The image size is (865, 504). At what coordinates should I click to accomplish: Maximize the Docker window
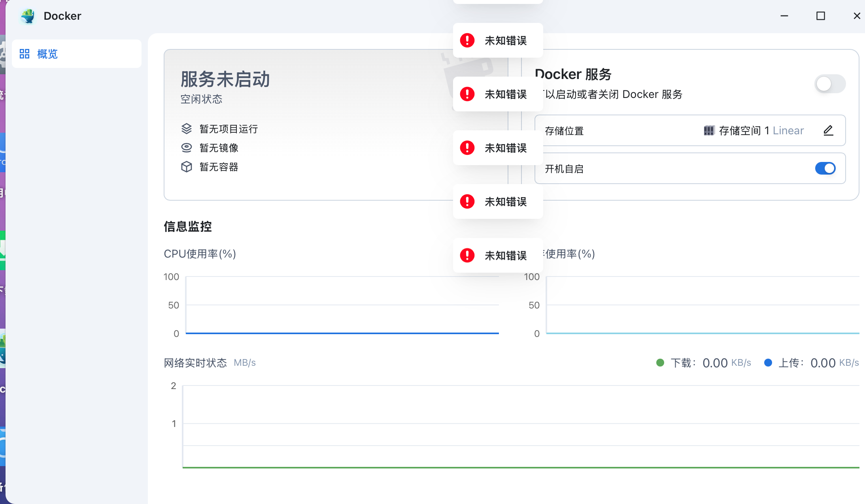click(x=821, y=16)
